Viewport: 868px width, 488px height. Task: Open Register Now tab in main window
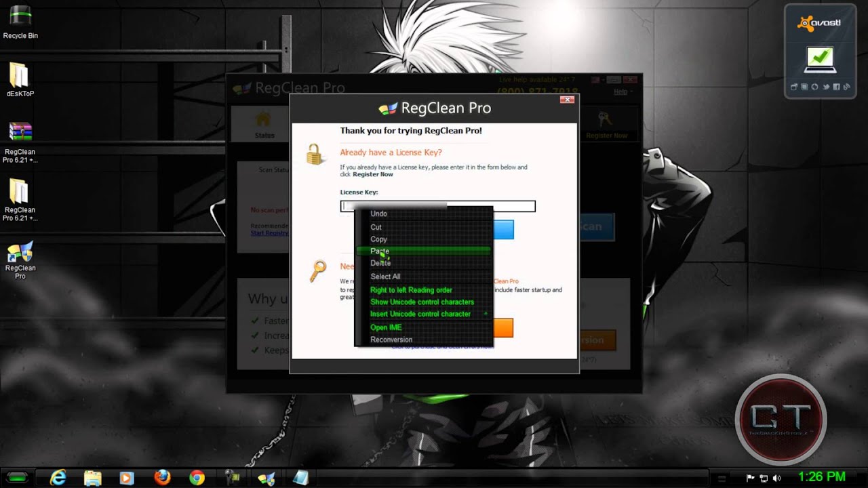[606, 125]
